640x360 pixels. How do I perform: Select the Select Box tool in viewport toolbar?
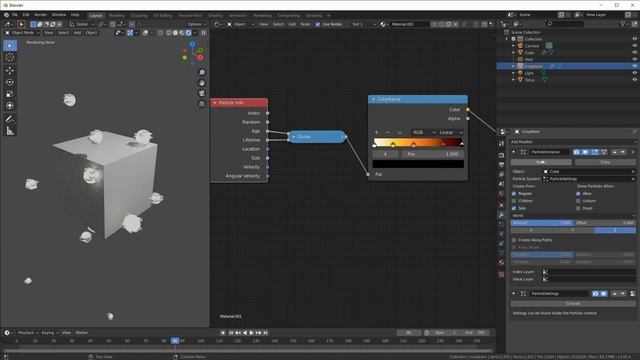10,46
